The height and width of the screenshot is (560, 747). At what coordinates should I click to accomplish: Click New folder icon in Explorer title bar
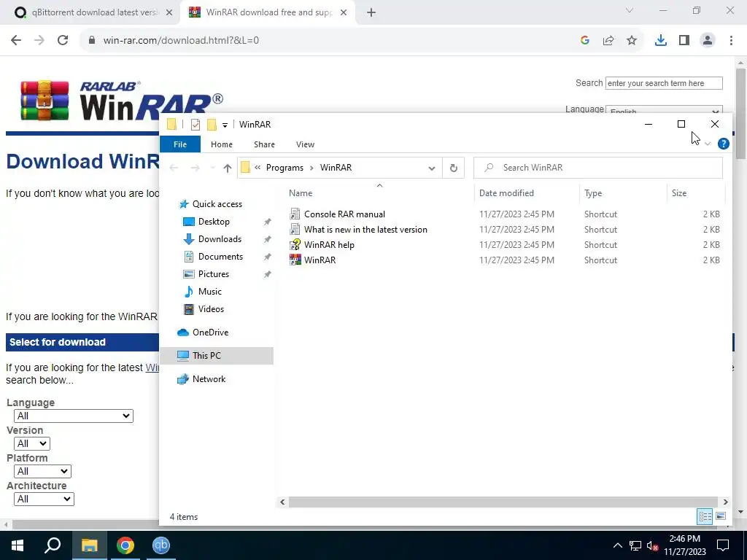pos(212,124)
